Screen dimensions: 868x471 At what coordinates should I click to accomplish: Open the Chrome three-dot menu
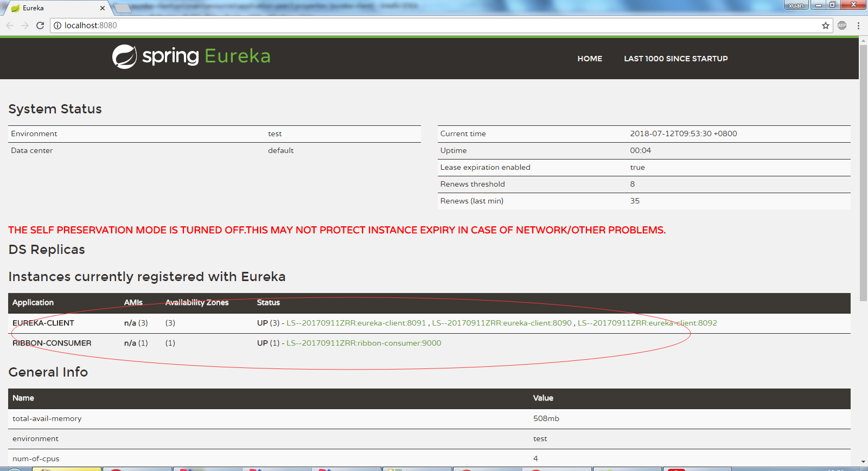858,26
